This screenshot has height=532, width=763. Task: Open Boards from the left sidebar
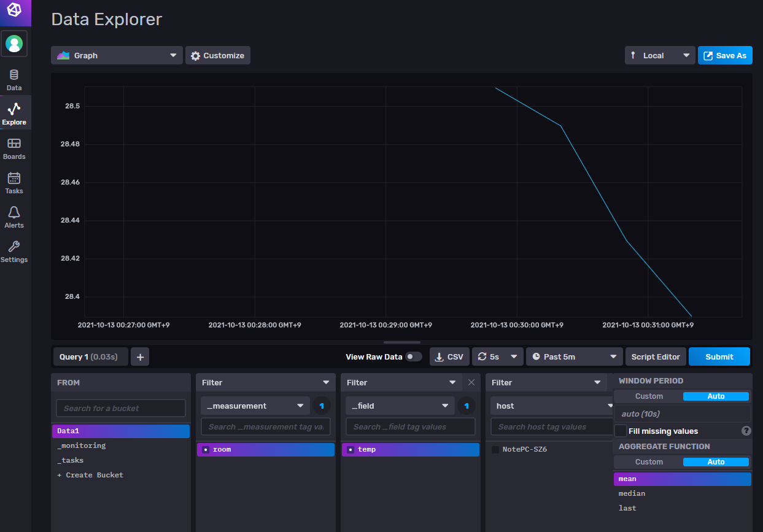coord(14,147)
